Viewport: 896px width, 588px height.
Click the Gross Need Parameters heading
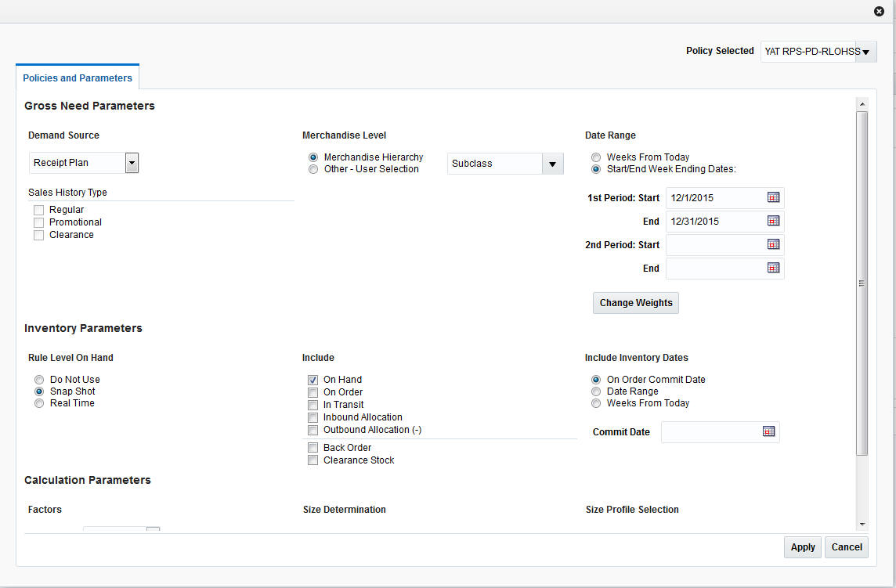click(x=90, y=106)
